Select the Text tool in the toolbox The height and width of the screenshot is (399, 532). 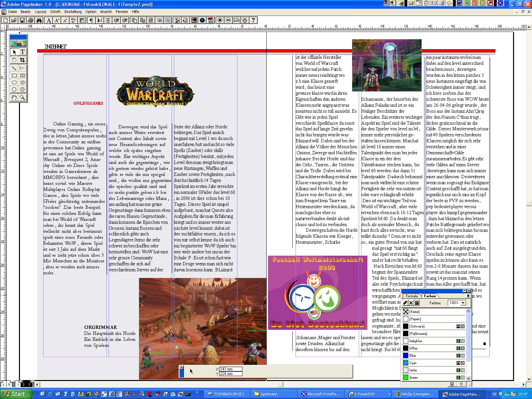pyautogui.click(x=22, y=52)
